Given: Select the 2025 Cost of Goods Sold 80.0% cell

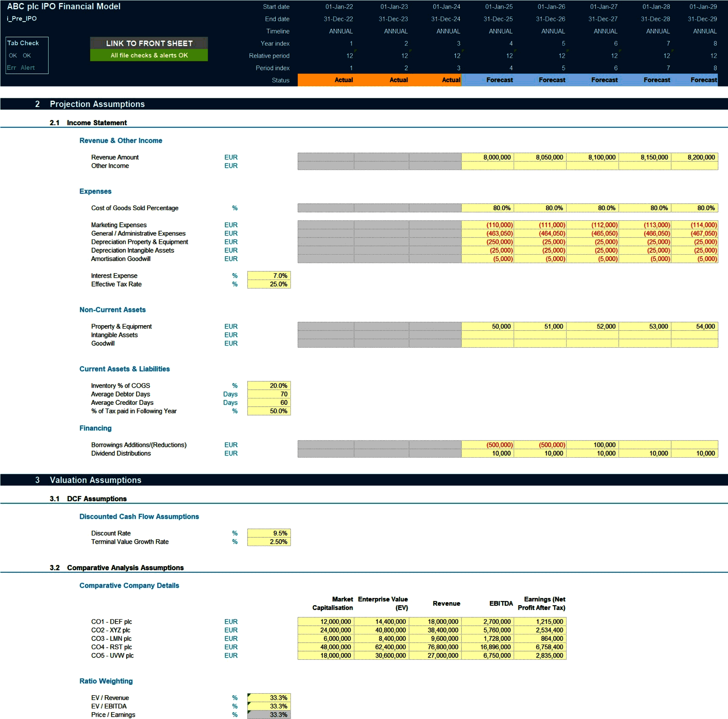Looking at the screenshot, I should point(488,208).
